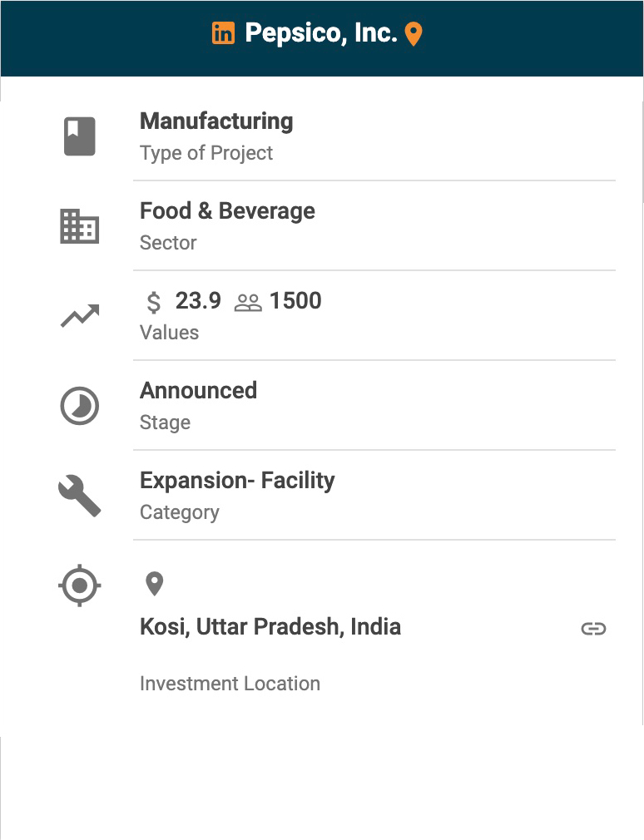Click the orange map pin in header

pos(414,34)
